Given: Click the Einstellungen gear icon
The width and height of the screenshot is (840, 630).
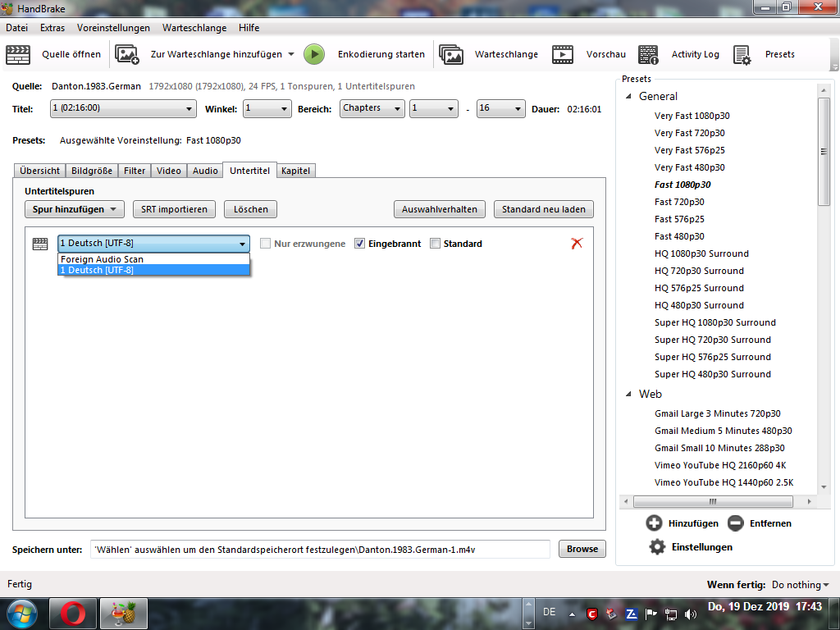Looking at the screenshot, I should coord(657,547).
